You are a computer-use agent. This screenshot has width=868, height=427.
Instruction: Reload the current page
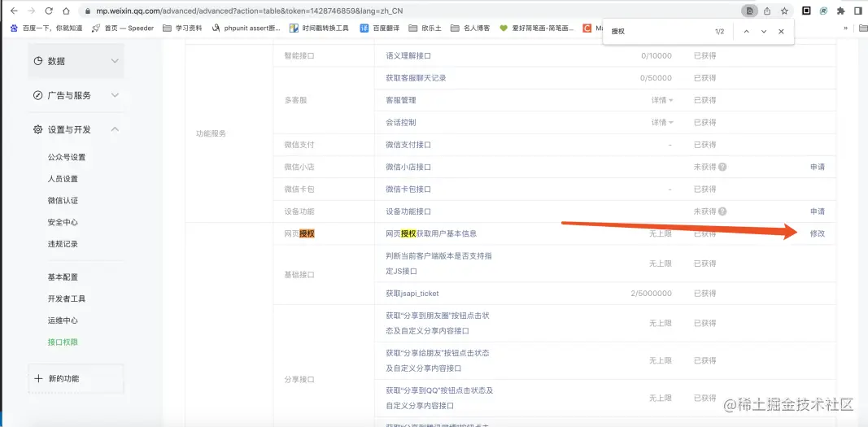coord(49,11)
